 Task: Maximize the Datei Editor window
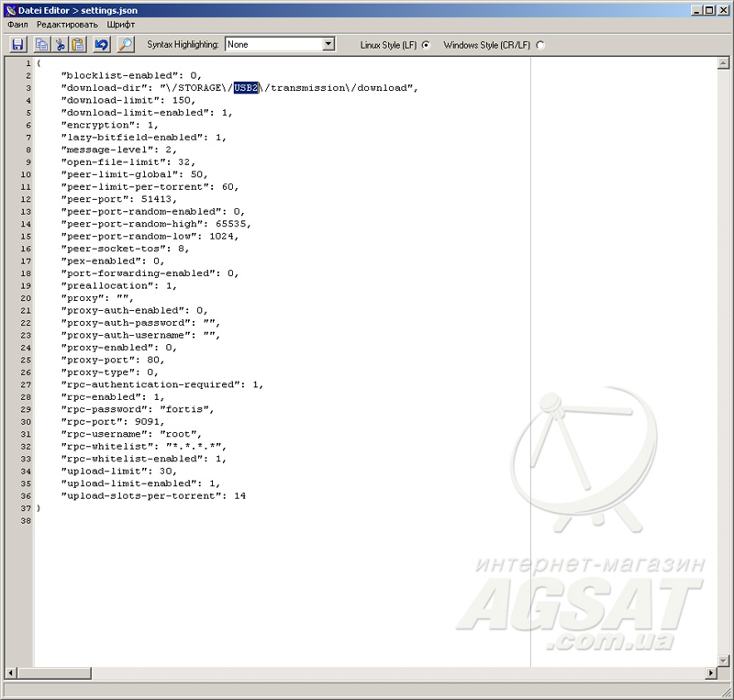709,10
